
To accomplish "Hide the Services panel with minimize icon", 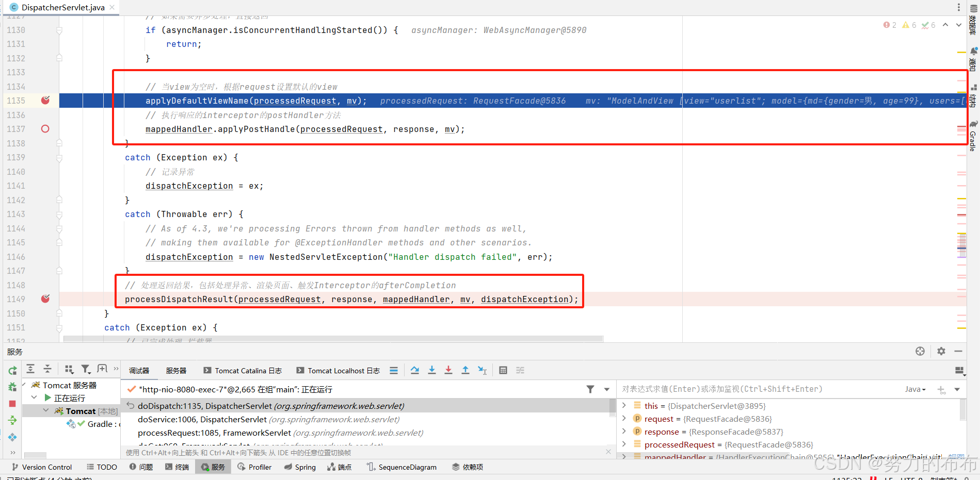I will point(958,351).
